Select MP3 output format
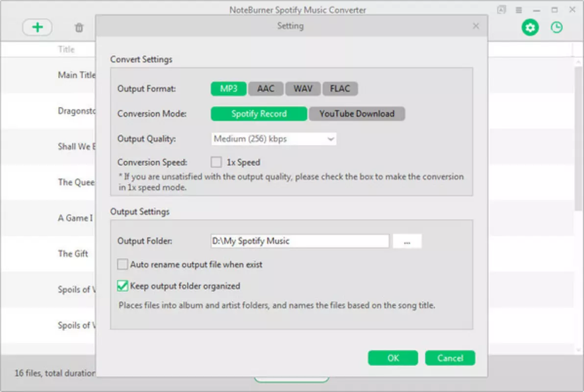 [228, 89]
